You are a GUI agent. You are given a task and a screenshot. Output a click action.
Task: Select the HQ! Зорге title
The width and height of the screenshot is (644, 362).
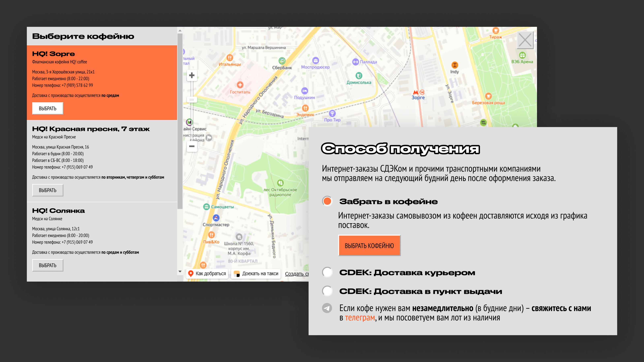[54, 54]
